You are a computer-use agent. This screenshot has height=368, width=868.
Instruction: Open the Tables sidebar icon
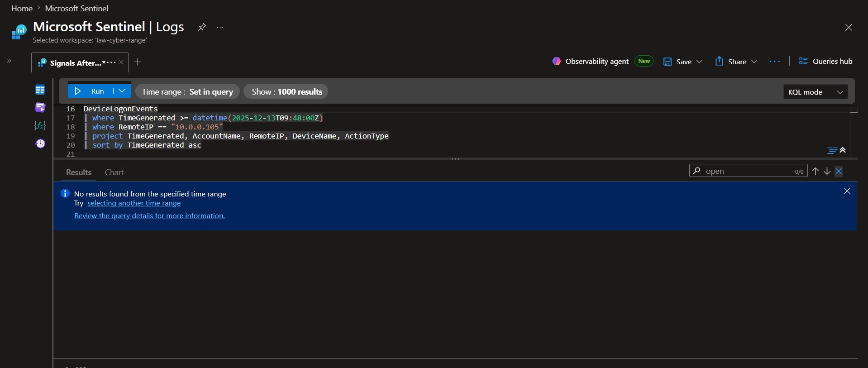click(40, 90)
